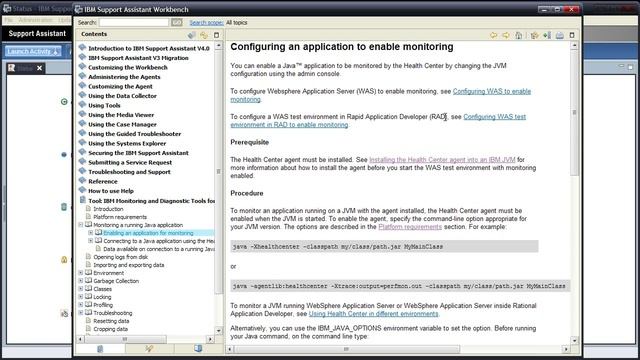The height and width of the screenshot is (360, 640).
Task: Open Resetting data topic
Action: [111, 321]
